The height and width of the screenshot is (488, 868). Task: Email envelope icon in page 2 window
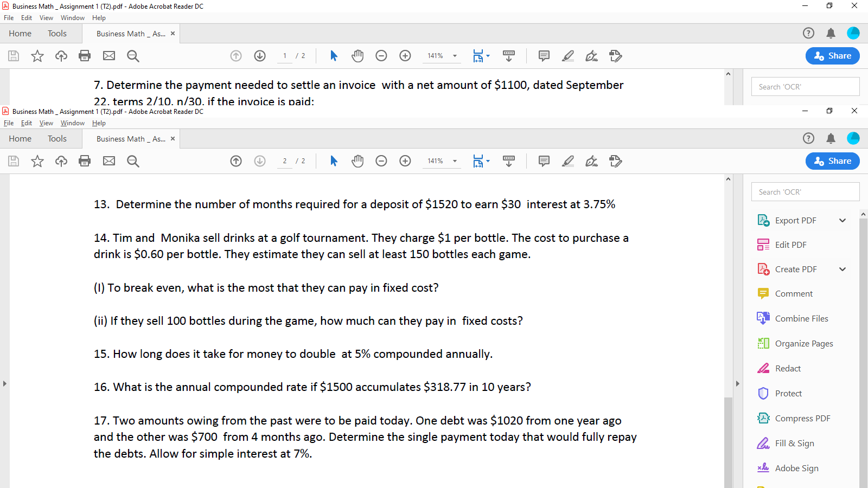pyautogui.click(x=109, y=161)
